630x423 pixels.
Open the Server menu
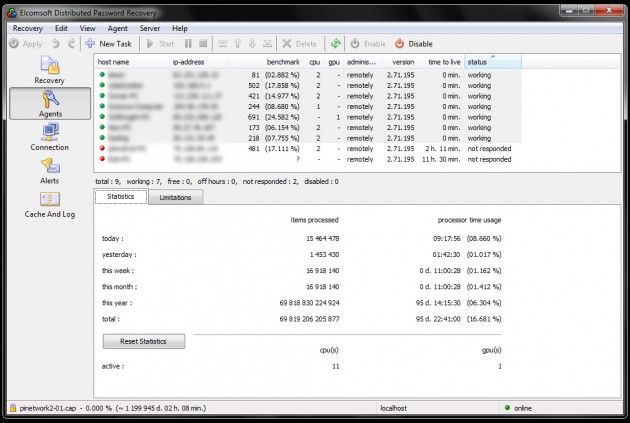tap(149, 29)
